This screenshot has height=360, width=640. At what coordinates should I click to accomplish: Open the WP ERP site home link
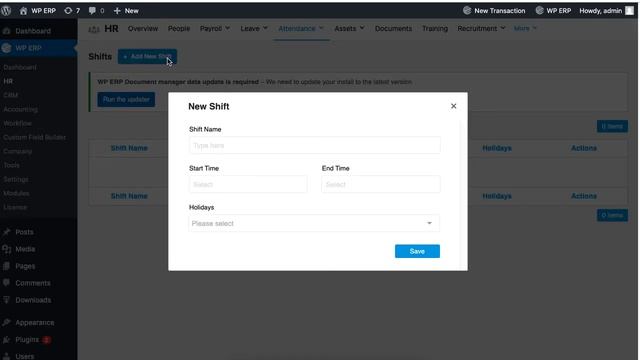pyautogui.click(x=38, y=11)
